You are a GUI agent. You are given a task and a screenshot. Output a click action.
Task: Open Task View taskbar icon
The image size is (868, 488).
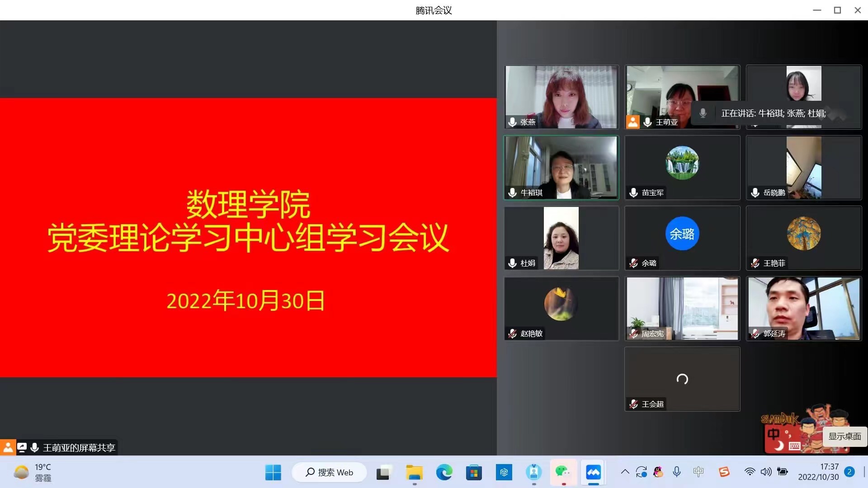[x=383, y=473]
